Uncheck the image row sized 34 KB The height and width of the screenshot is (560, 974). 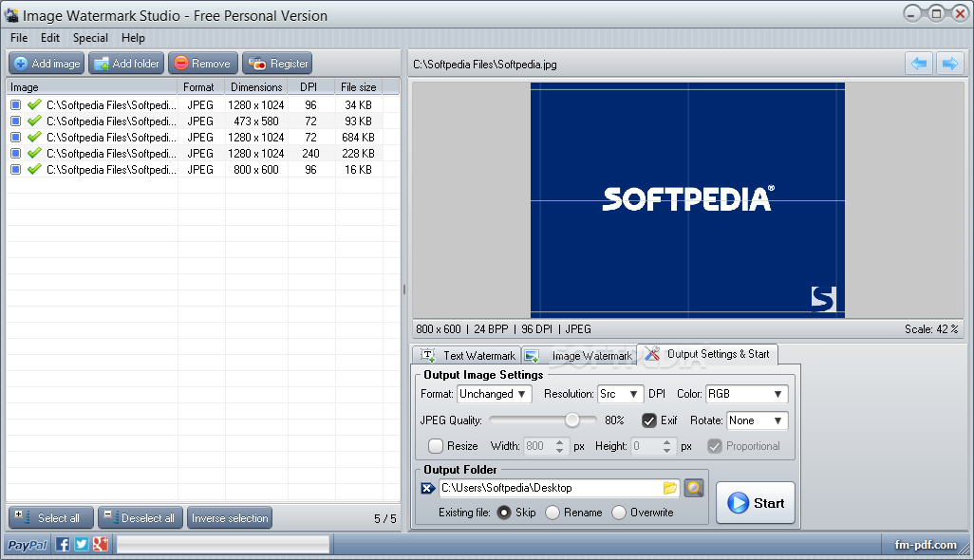coord(16,105)
